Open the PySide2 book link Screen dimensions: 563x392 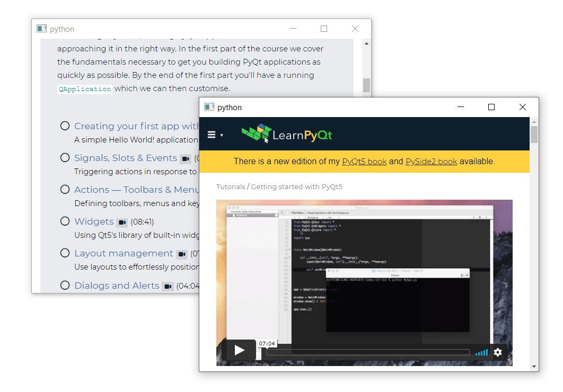(x=431, y=161)
